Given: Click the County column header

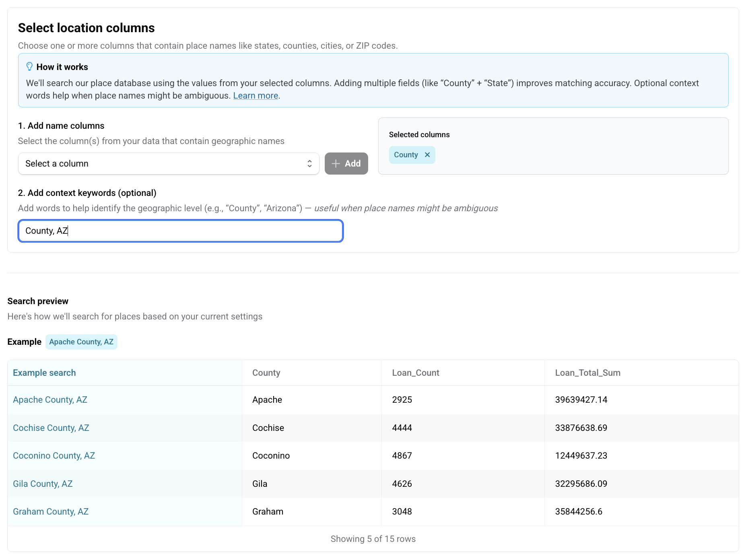Looking at the screenshot, I should (x=266, y=373).
